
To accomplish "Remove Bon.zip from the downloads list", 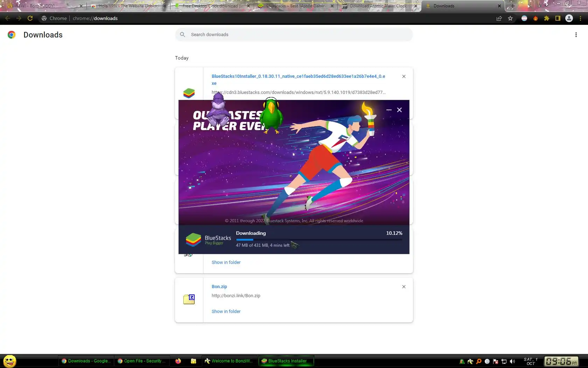I will click(404, 287).
